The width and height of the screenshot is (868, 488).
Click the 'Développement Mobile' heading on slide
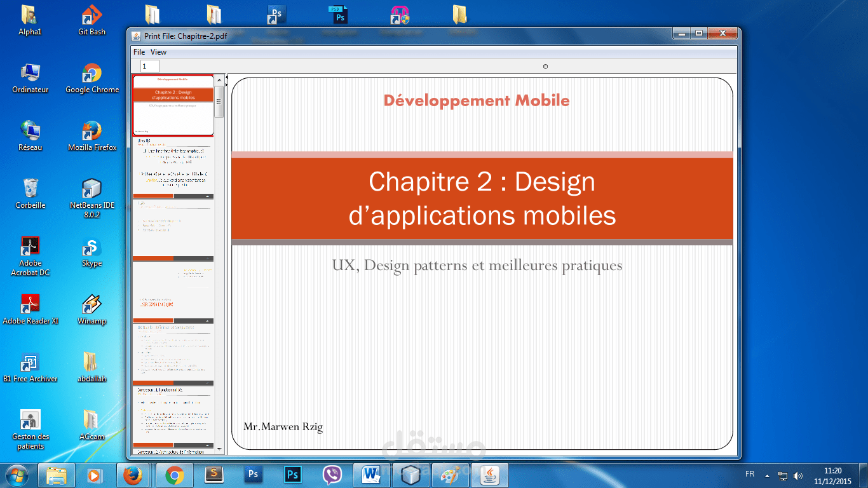point(477,100)
